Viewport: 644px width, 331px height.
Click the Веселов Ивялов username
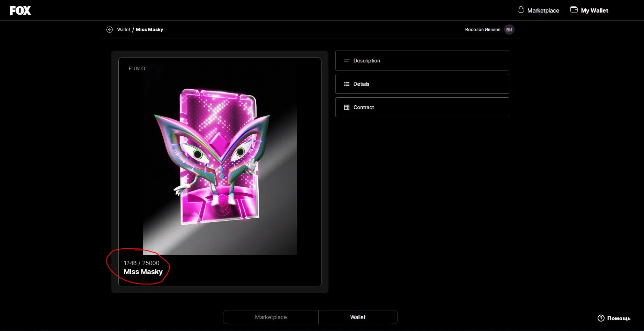[x=483, y=30]
